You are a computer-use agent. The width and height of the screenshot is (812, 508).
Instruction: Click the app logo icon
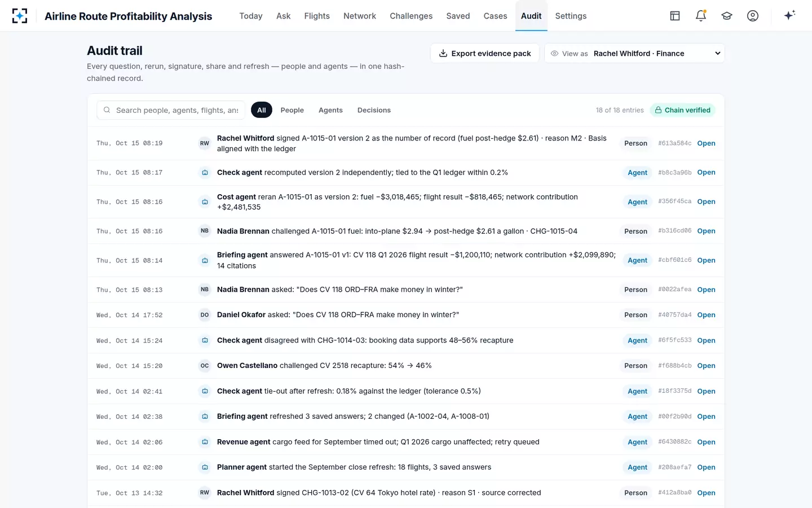[x=20, y=16]
